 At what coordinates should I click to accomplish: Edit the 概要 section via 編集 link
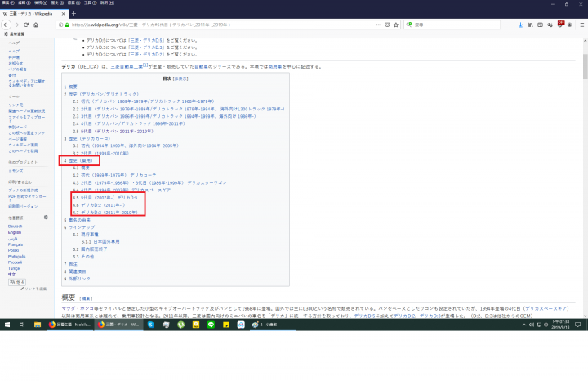pyautogui.click(x=86, y=298)
